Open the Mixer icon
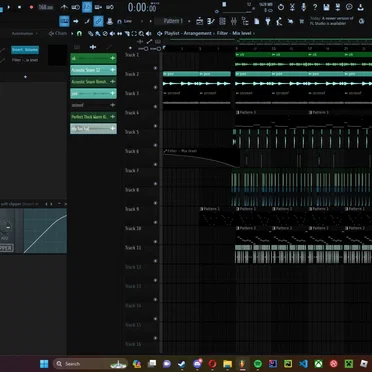The image size is (372, 372). [234, 21]
